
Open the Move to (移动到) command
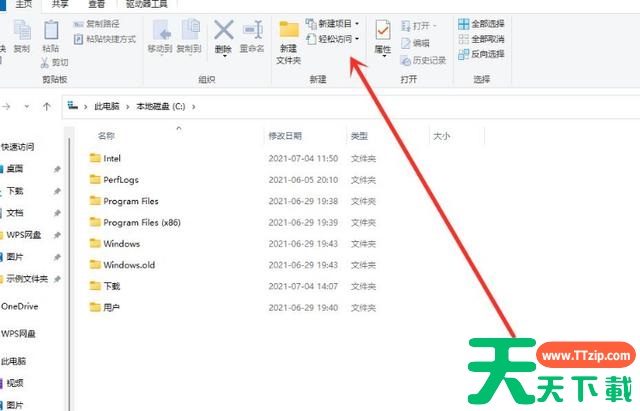pyautogui.click(x=160, y=37)
